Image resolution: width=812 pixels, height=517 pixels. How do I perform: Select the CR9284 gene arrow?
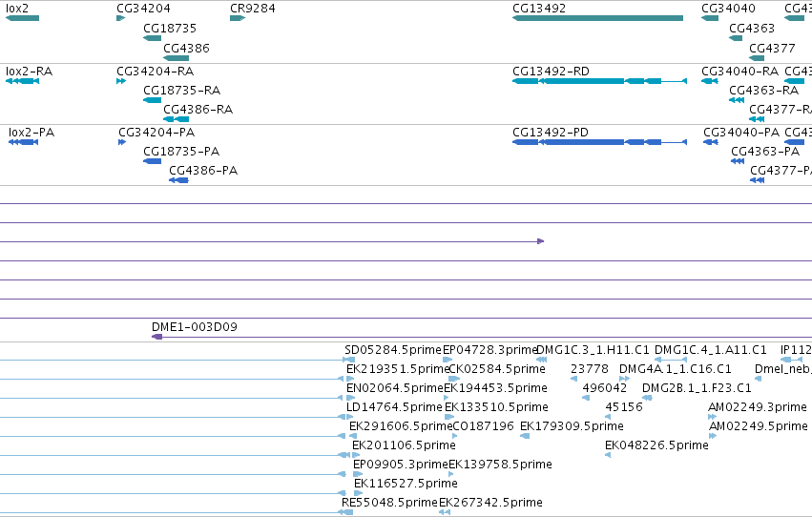pos(238,18)
